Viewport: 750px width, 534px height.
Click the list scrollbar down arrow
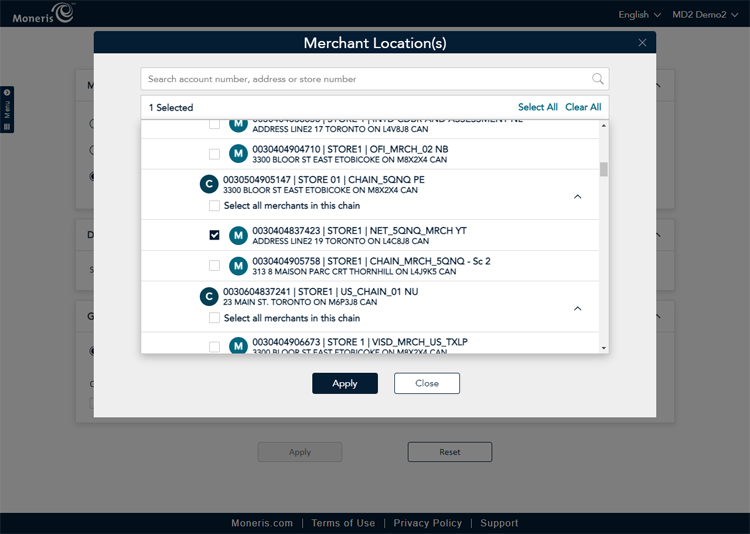point(604,348)
